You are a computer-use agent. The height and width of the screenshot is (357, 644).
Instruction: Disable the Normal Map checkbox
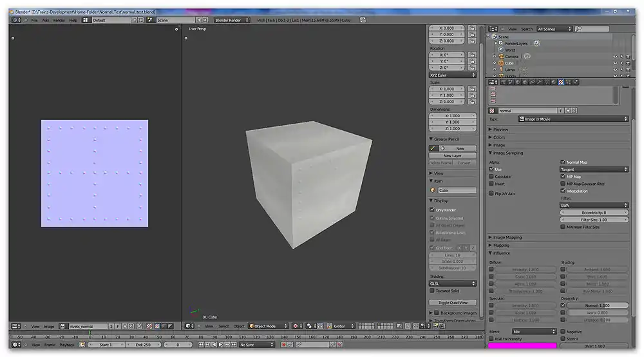[x=563, y=162]
